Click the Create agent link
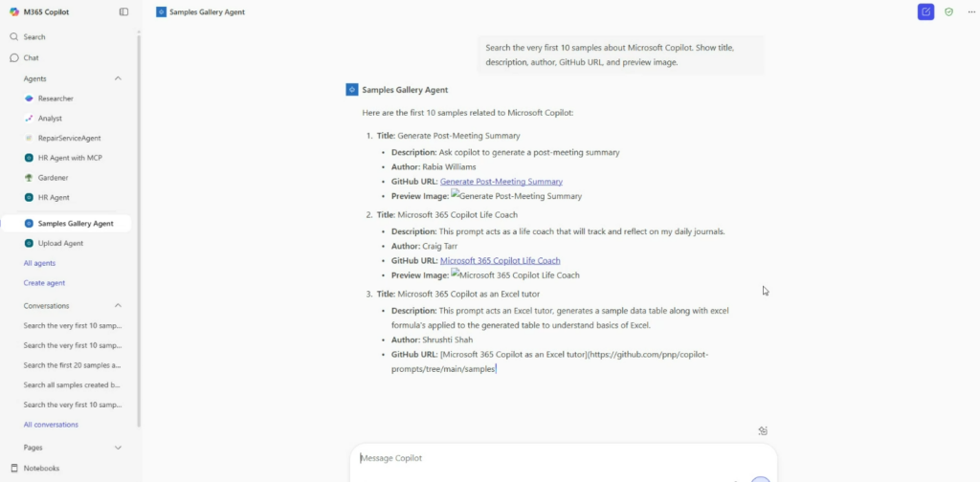This screenshot has width=980, height=482. [44, 283]
